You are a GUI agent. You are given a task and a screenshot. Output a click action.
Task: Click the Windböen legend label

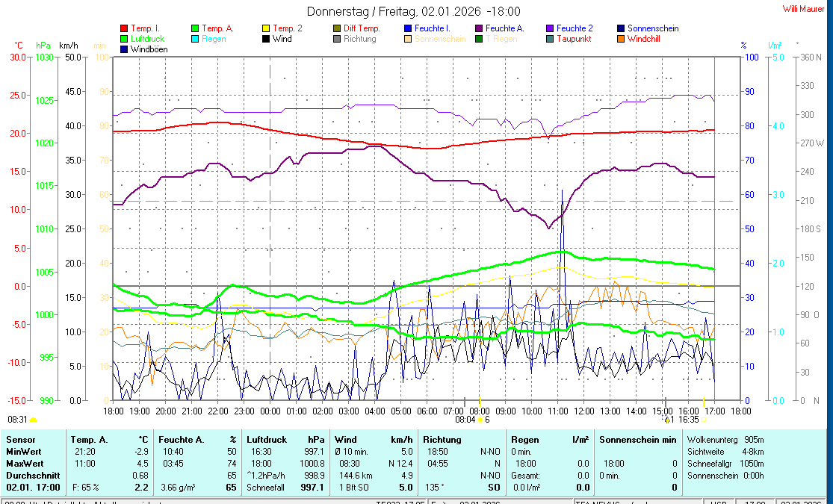(x=149, y=49)
